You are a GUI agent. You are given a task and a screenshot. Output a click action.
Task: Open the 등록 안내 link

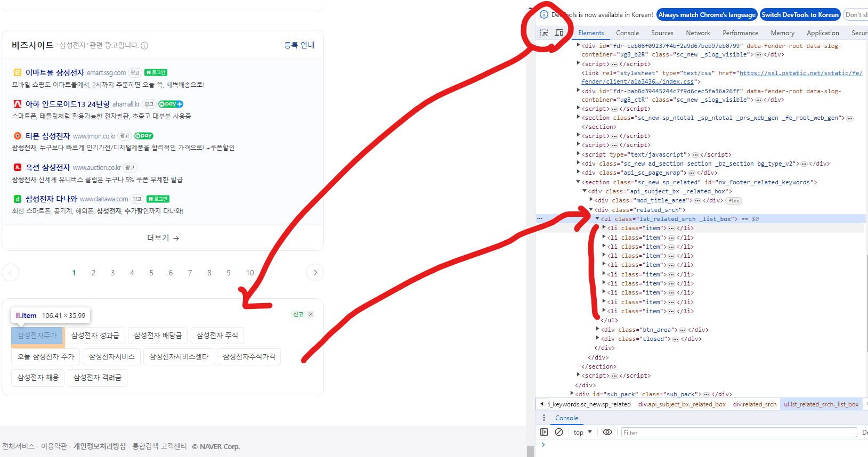point(299,45)
